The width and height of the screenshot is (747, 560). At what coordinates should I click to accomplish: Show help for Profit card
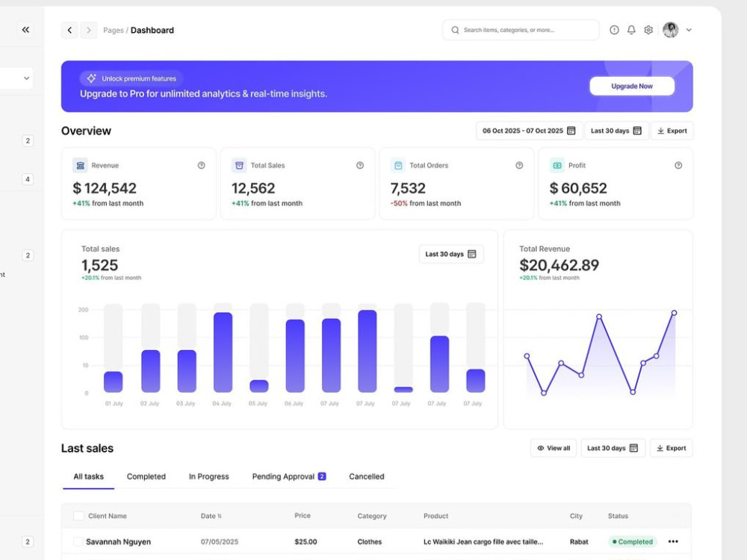[678, 165]
